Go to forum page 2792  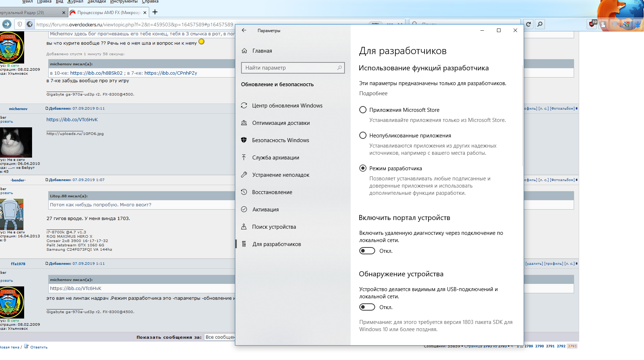[x=561, y=346]
